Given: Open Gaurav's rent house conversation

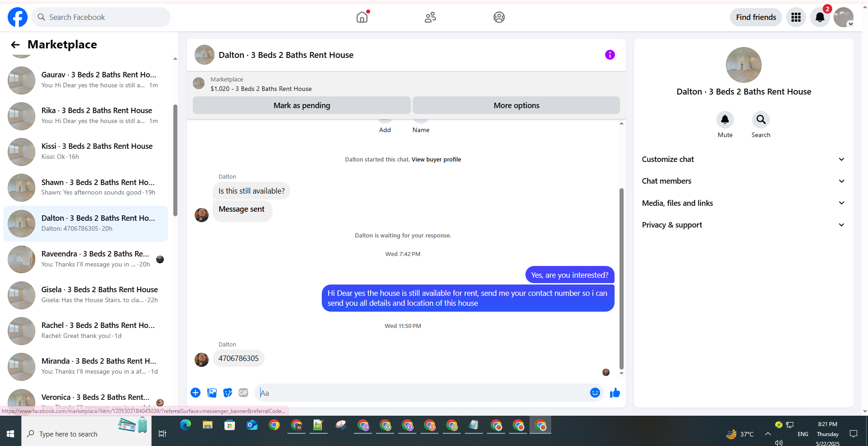Looking at the screenshot, I should click(x=86, y=80).
